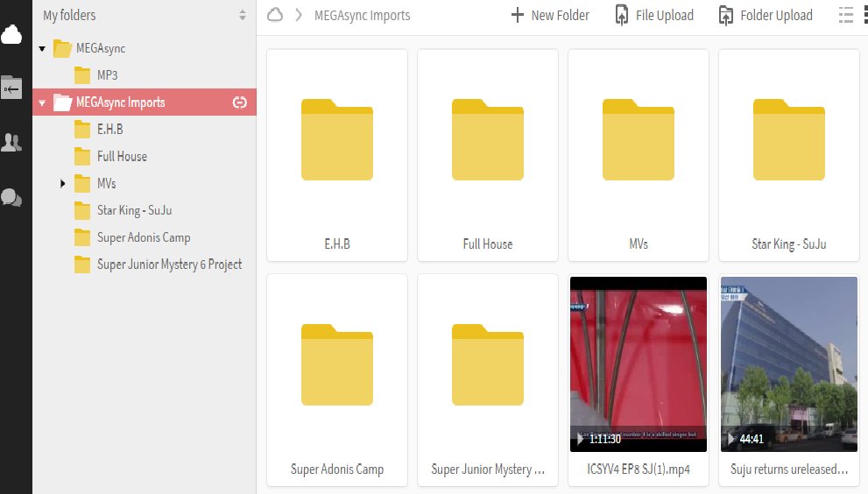Click the cloud root icon in breadcrumb
The width and height of the screenshot is (868, 494).
[x=275, y=15]
